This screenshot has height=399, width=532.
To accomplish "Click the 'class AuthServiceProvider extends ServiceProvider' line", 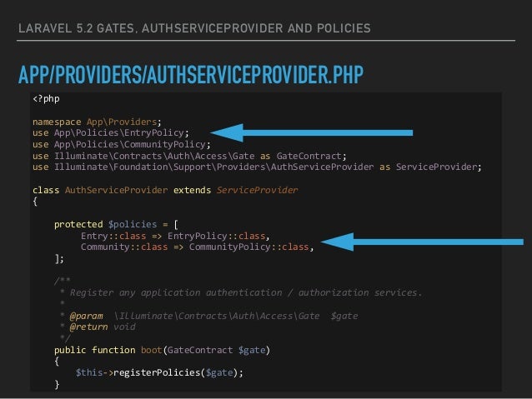I will pos(165,190).
